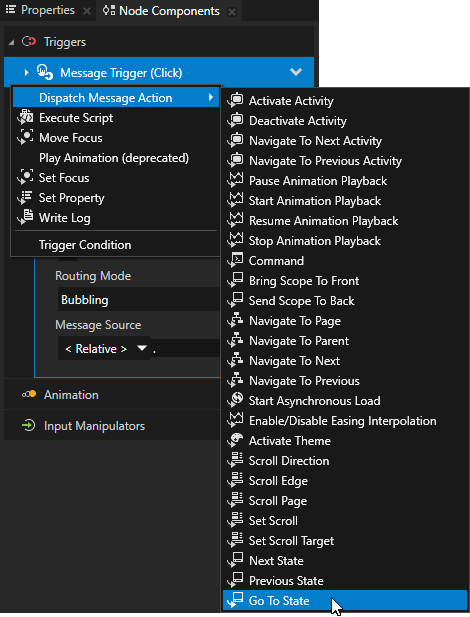The image size is (470, 617).
Task: Select Go To State action
Action: point(344,600)
